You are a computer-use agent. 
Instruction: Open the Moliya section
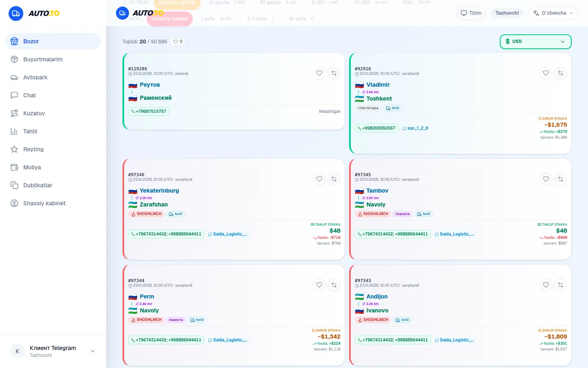point(53,167)
